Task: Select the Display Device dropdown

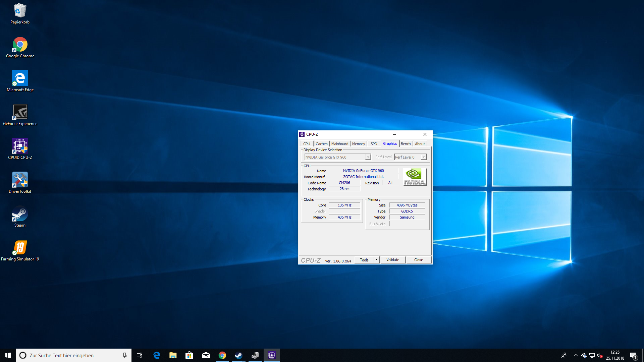Action: point(337,157)
